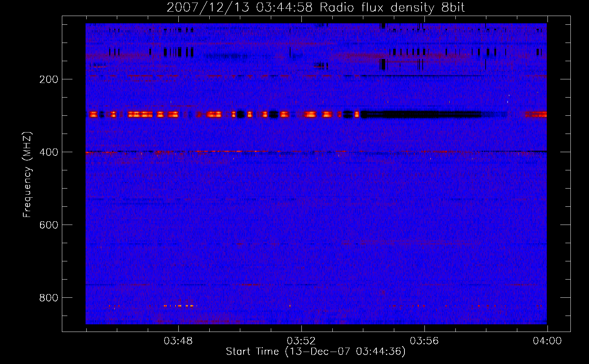This screenshot has height=364, width=589.
Task: Click the '800' frequency axis label
Action: [49, 298]
